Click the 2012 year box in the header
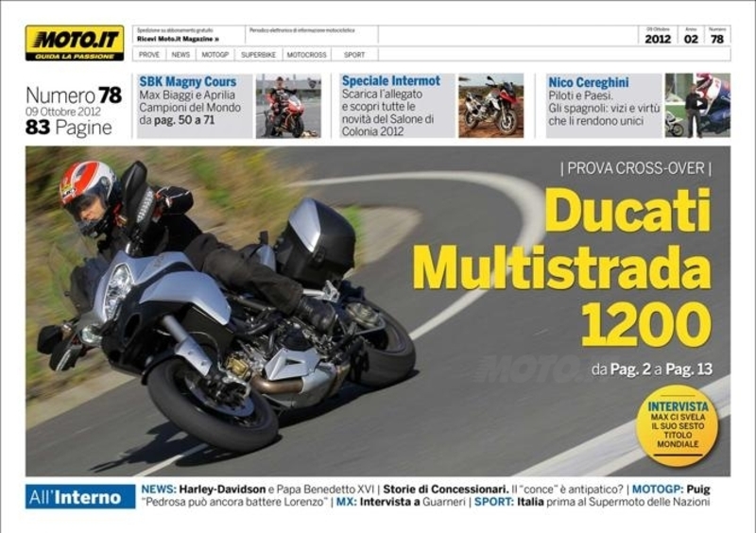756x533 pixels. [658, 36]
